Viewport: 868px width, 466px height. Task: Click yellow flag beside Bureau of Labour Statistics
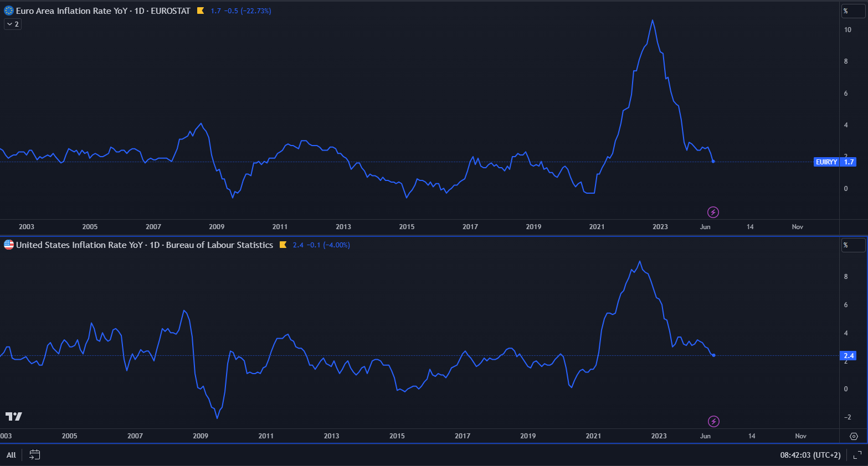click(x=283, y=245)
